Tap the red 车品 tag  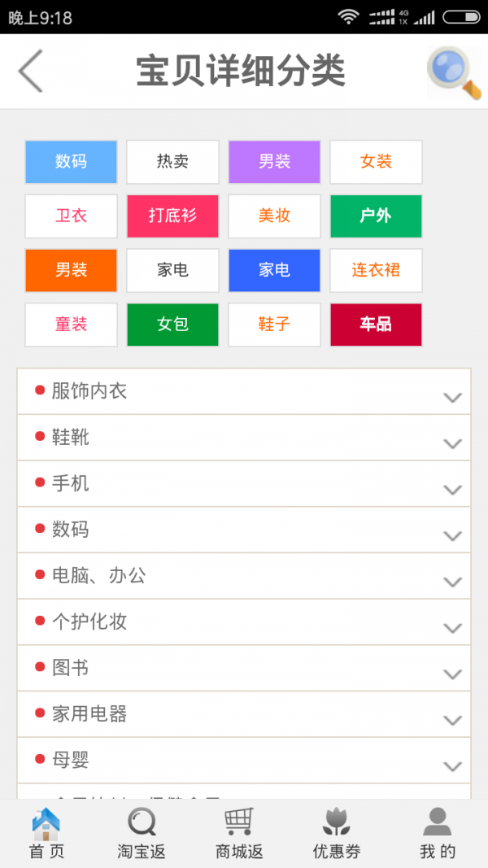coord(376,325)
